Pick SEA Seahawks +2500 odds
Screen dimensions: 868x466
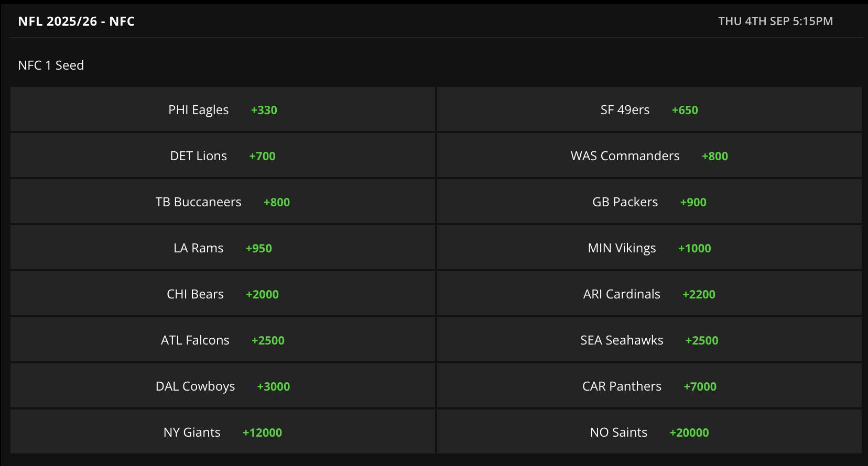point(649,340)
